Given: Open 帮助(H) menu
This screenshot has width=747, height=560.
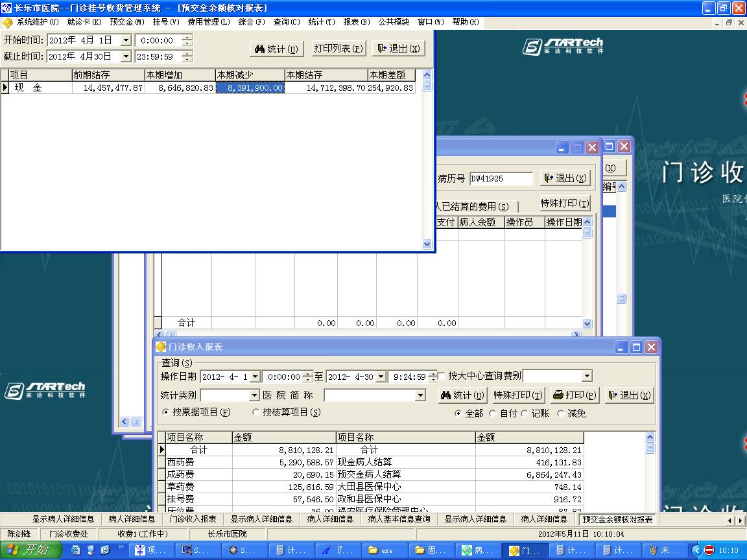Looking at the screenshot, I should click(466, 22).
